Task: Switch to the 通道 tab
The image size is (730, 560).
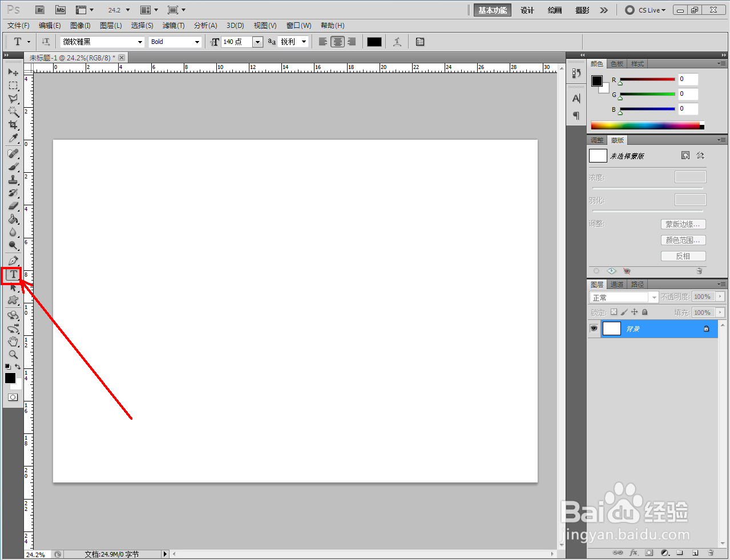Action: pyautogui.click(x=617, y=285)
